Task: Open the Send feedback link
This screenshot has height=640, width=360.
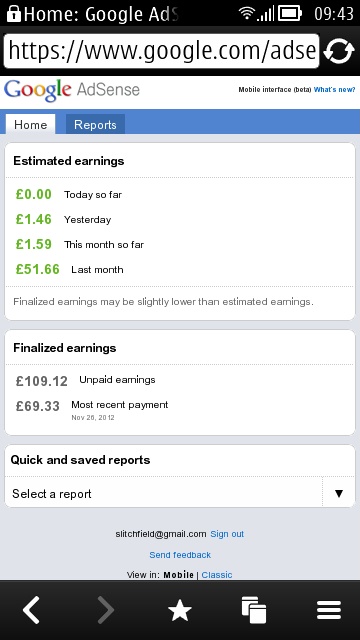Action: [x=180, y=555]
